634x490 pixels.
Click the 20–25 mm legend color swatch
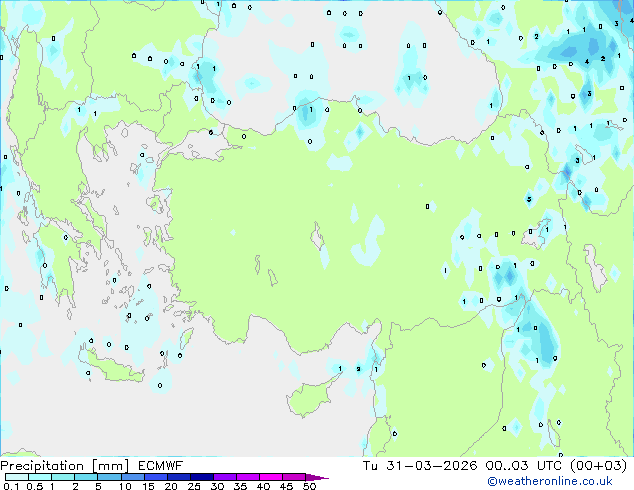point(178,477)
